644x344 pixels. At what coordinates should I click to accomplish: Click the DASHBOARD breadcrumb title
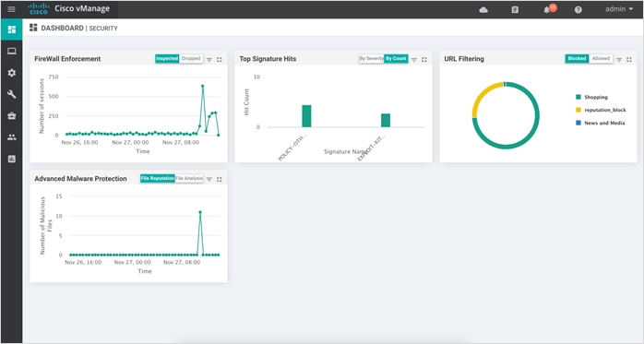tap(62, 28)
